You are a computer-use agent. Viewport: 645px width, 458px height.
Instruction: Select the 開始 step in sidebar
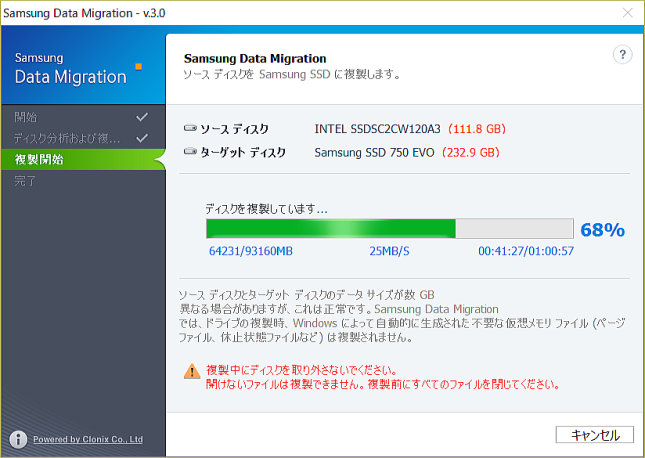click(26, 117)
